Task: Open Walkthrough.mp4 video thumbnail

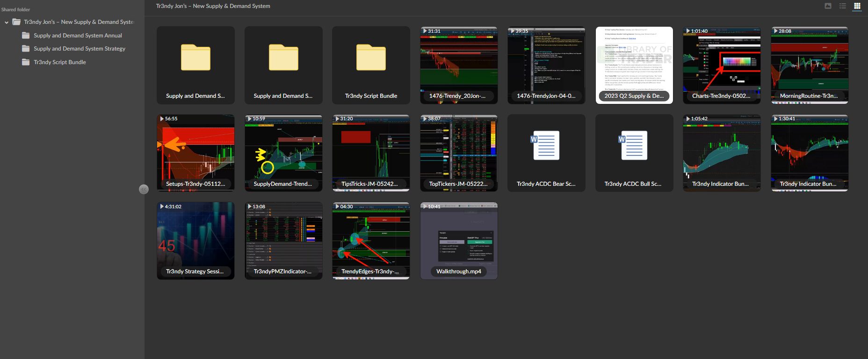Action: pos(459,241)
